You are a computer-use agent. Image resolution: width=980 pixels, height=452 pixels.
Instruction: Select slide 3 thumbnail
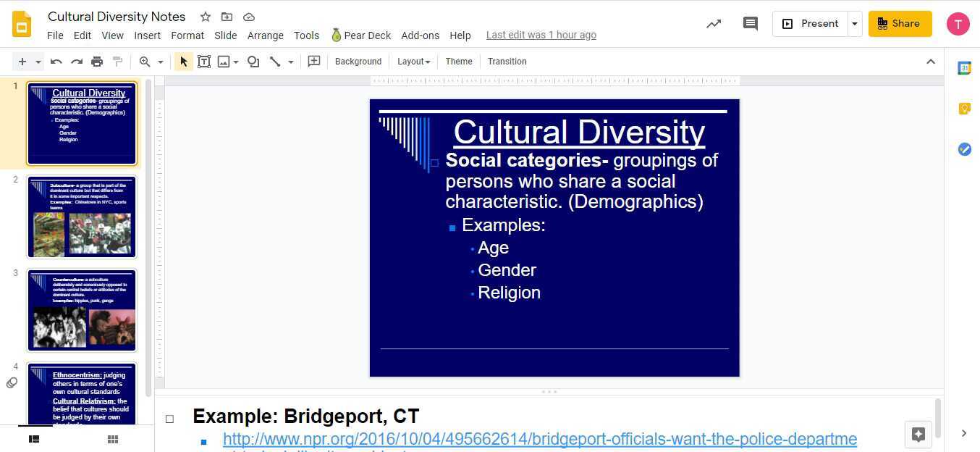[x=81, y=310]
